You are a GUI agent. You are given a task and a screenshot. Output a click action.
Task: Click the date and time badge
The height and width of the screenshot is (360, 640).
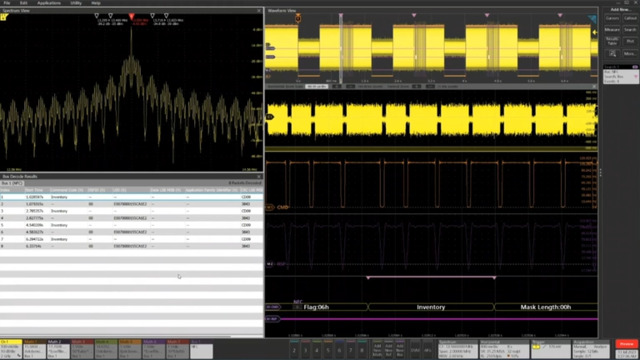(627, 354)
